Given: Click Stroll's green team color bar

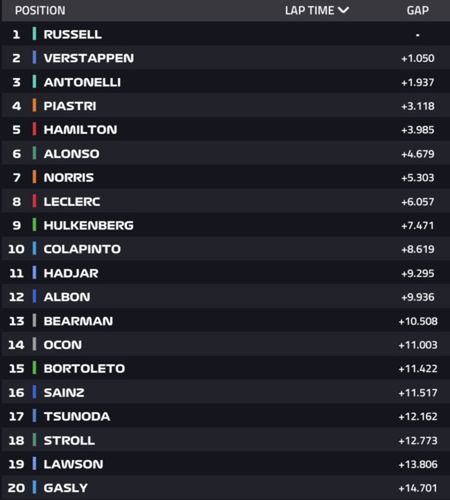Looking at the screenshot, I should 34,440.
